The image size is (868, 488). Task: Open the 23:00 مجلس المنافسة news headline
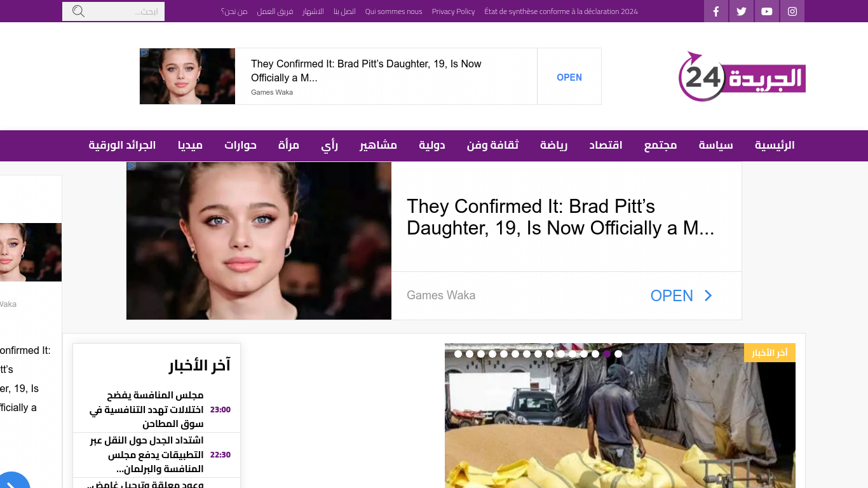(x=147, y=409)
